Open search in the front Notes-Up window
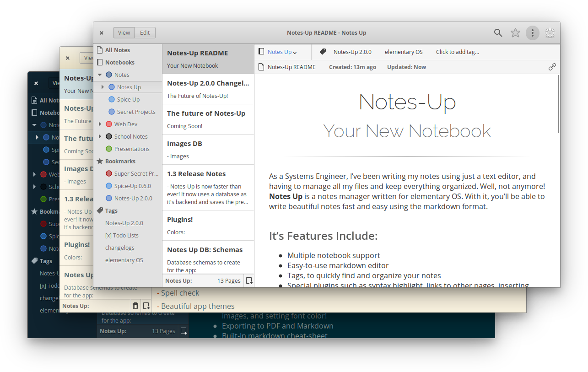The height and width of the screenshot is (372, 588). point(498,33)
